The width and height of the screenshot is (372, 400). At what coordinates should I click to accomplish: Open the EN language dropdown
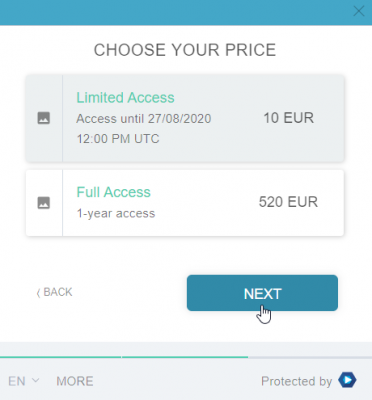pos(24,381)
